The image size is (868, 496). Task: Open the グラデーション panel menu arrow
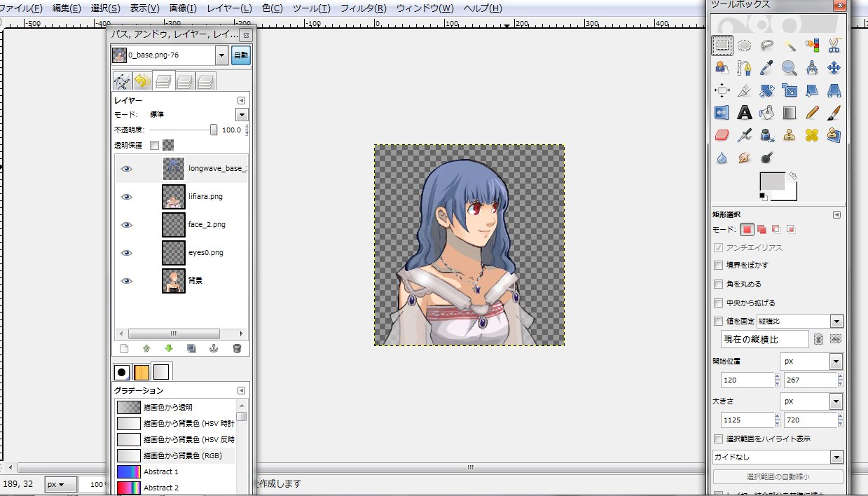[x=241, y=391]
